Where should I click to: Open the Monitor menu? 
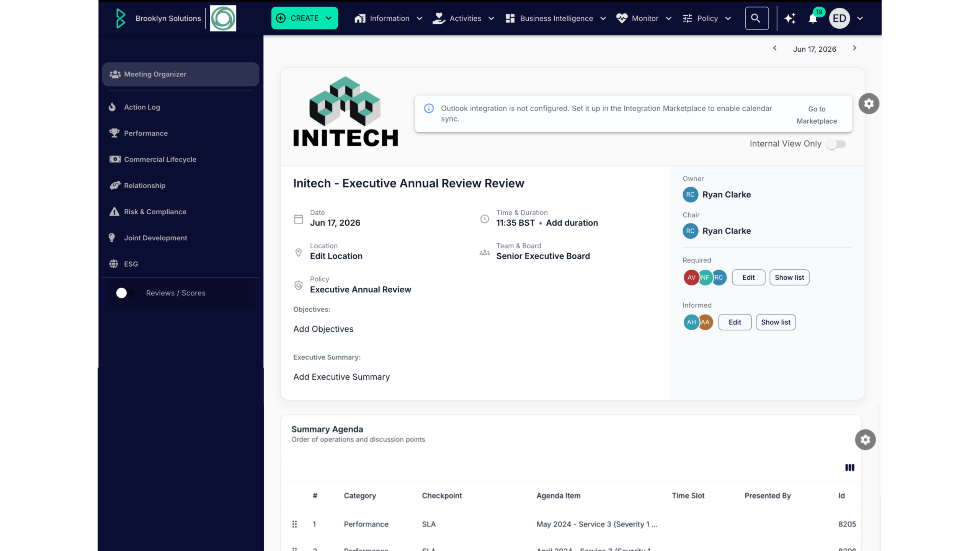(644, 18)
